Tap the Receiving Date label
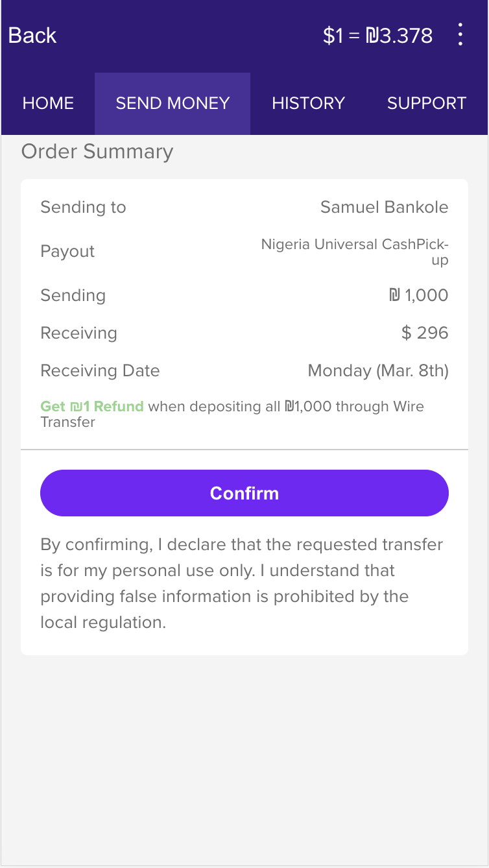489x868 pixels. tap(100, 371)
